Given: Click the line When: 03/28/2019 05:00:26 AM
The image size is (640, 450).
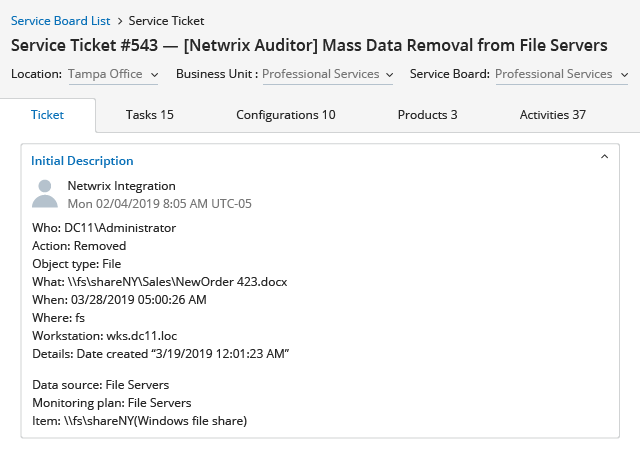Looking at the screenshot, I should [119, 300].
